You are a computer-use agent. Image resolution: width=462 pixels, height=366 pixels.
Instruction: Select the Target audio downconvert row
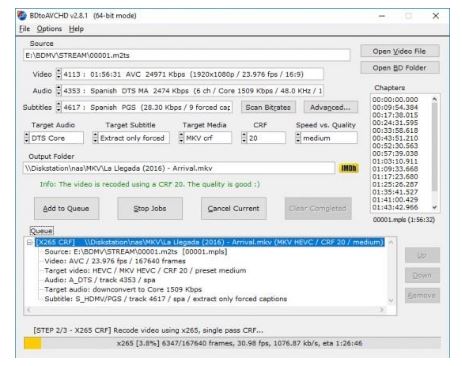123,289
